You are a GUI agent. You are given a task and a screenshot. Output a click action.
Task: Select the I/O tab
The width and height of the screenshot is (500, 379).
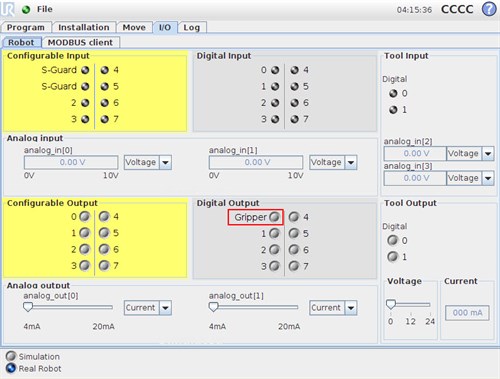click(165, 27)
